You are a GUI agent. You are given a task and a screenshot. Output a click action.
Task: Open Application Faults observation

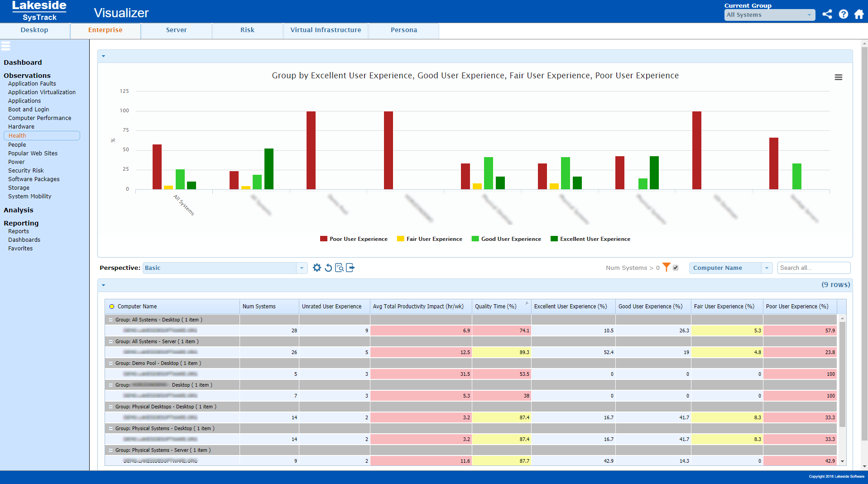coord(32,84)
